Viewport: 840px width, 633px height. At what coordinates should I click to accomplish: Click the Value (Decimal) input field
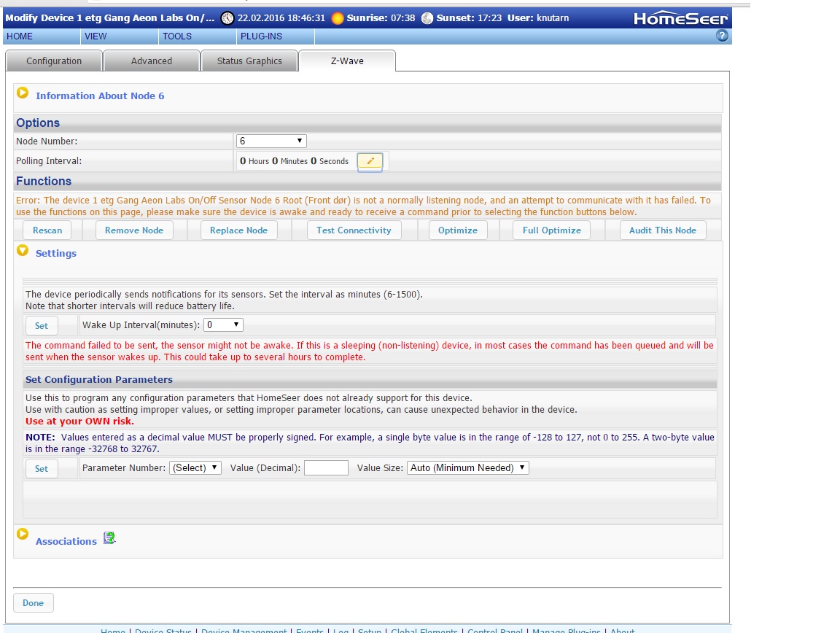[326, 468]
